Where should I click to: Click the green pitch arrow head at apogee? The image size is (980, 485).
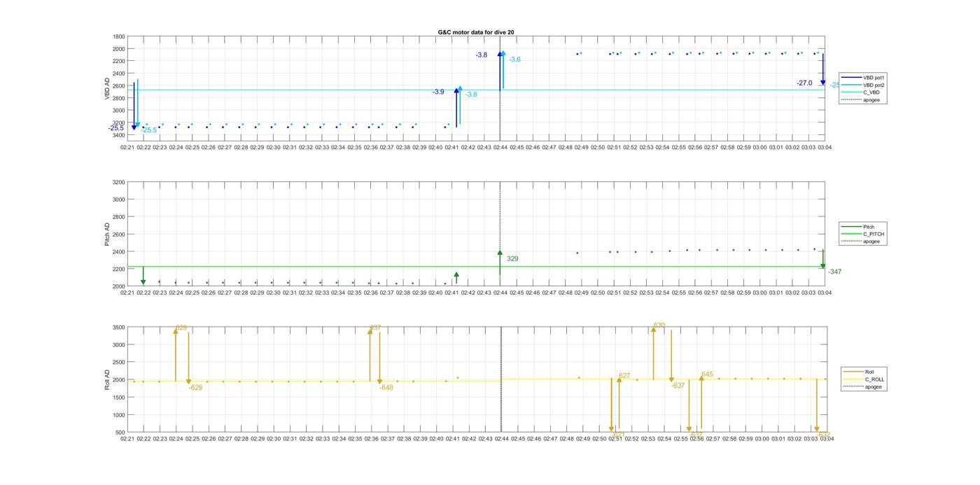coord(500,253)
